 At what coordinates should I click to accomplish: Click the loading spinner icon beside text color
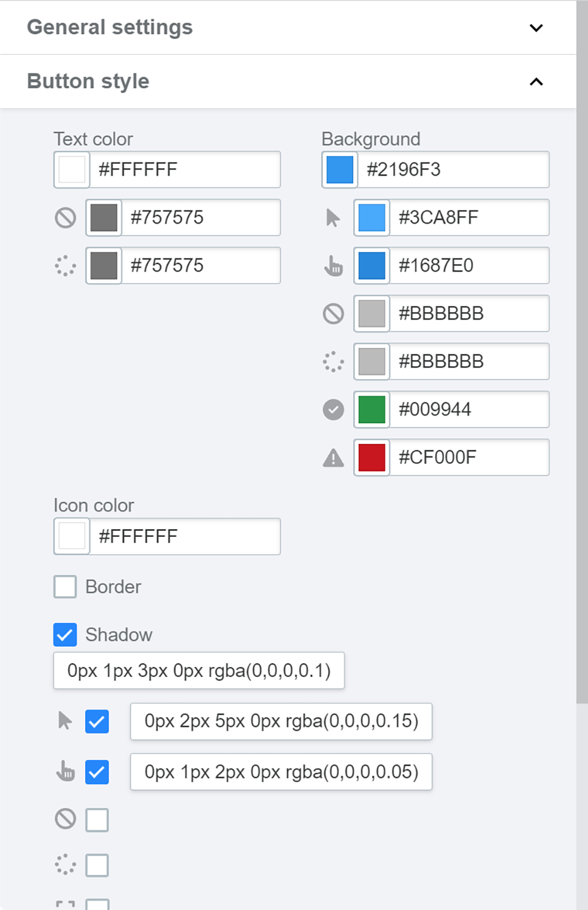(x=66, y=266)
